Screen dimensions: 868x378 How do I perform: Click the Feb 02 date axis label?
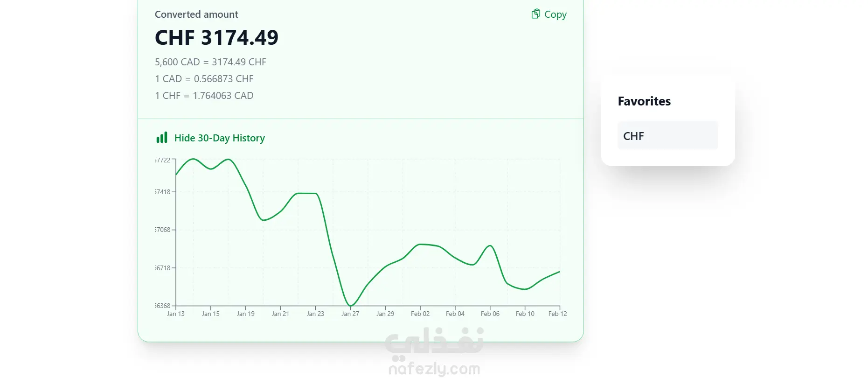click(420, 314)
